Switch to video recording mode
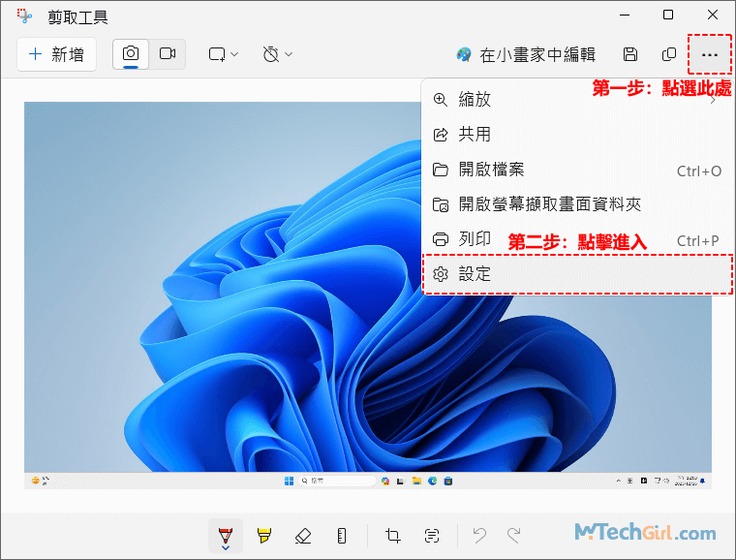 167,54
